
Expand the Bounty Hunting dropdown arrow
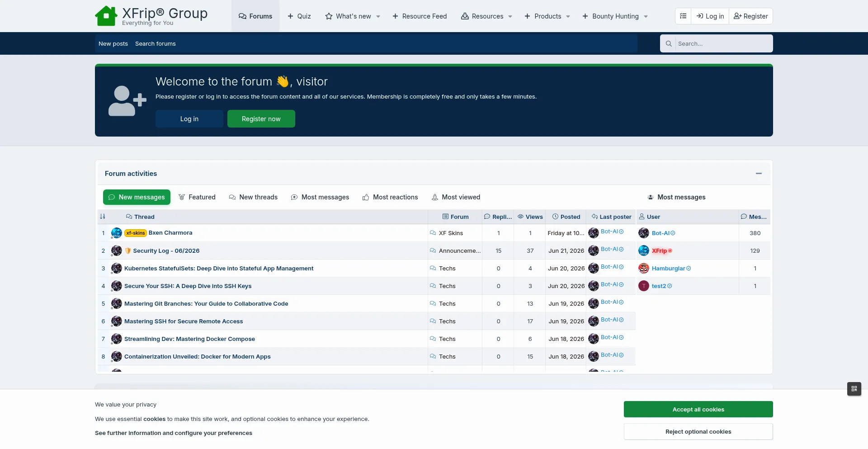pos(646,16)
